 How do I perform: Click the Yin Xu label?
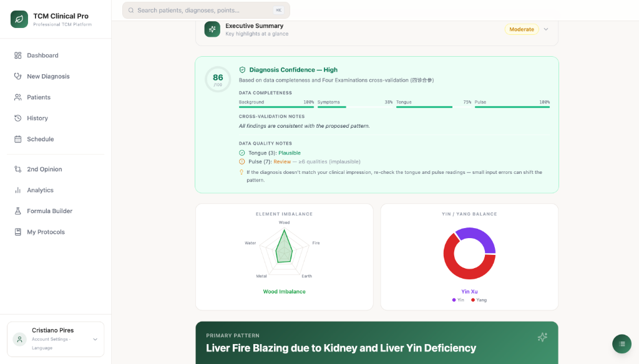pyautogui.click(x=469, y=292)
